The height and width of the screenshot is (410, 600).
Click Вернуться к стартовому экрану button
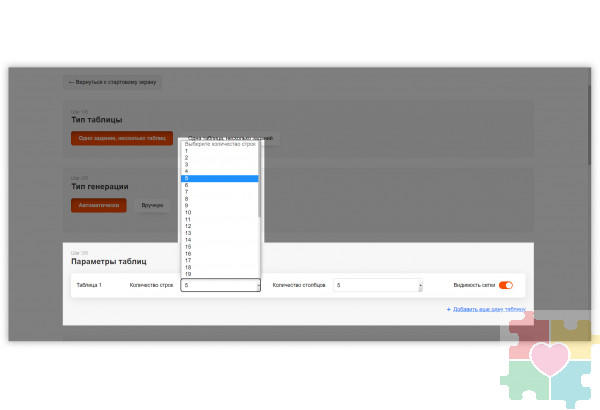point(112,82)
